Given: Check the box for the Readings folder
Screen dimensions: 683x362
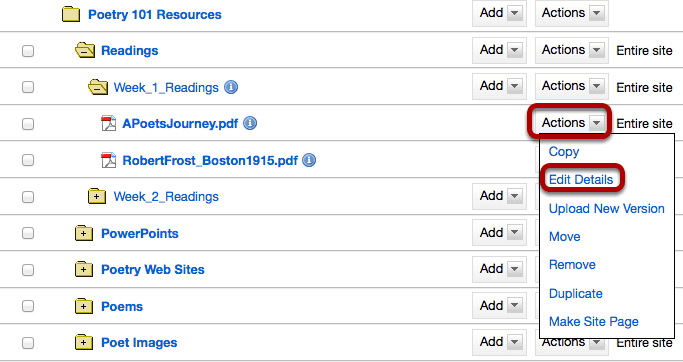Looking at the screenshot, I should pos(28,51).
